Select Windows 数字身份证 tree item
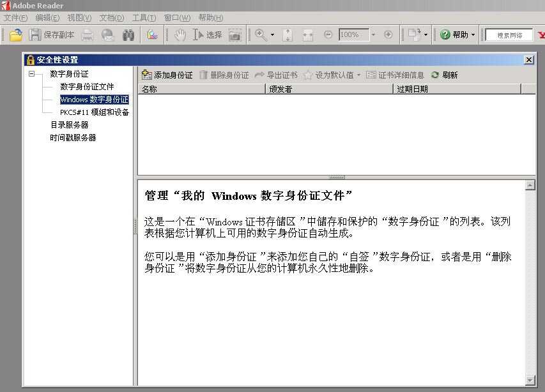The width and height of the screenshot is (545, 392). click(x=94, y=100)
